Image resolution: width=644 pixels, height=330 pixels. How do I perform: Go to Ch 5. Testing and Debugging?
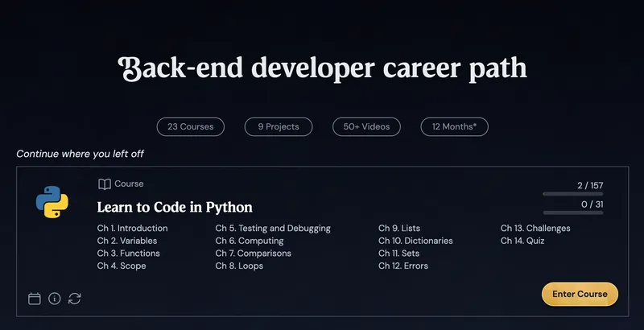(273, 229)
